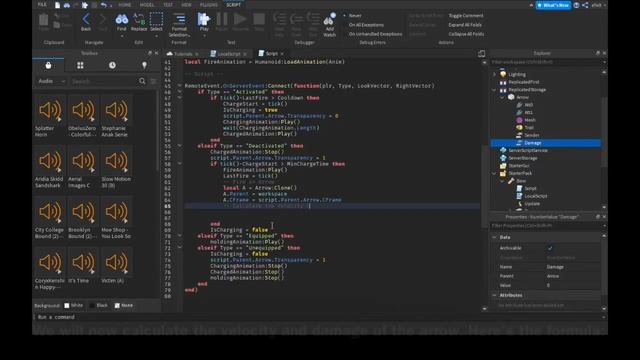Click the Filter workspace field in Explorer
Image resolution: width=640 pixels, height=360 pixels.
click(546, 62)
